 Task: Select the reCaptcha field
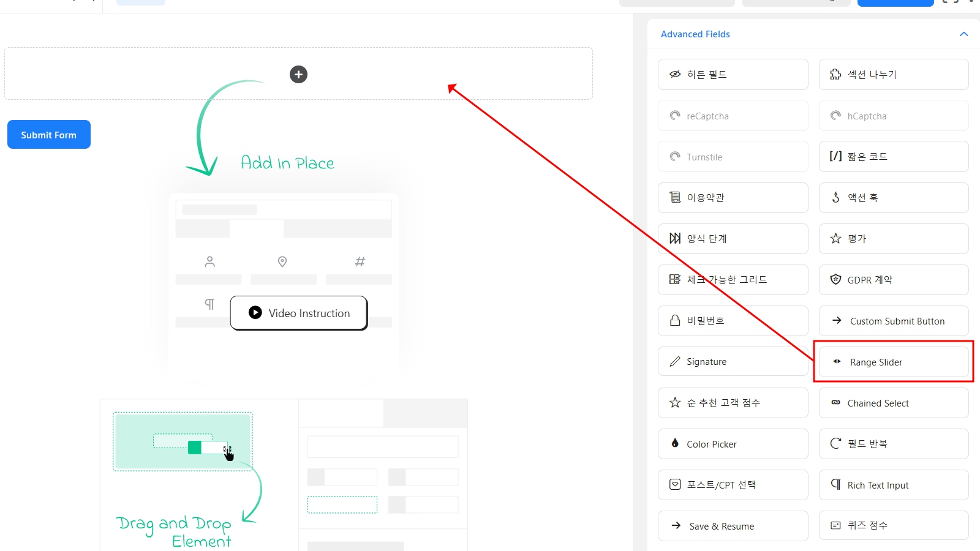pos(733,116)
